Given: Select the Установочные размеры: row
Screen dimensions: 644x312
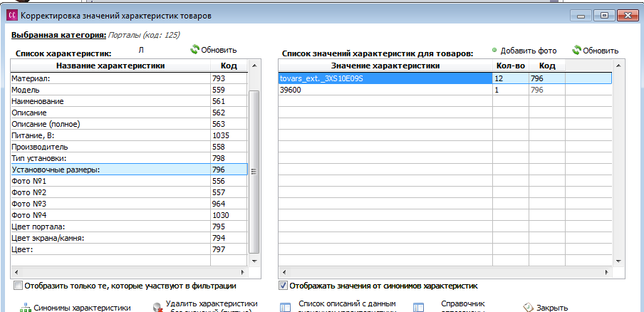Looking at the screenshot, I should point(129,170).
